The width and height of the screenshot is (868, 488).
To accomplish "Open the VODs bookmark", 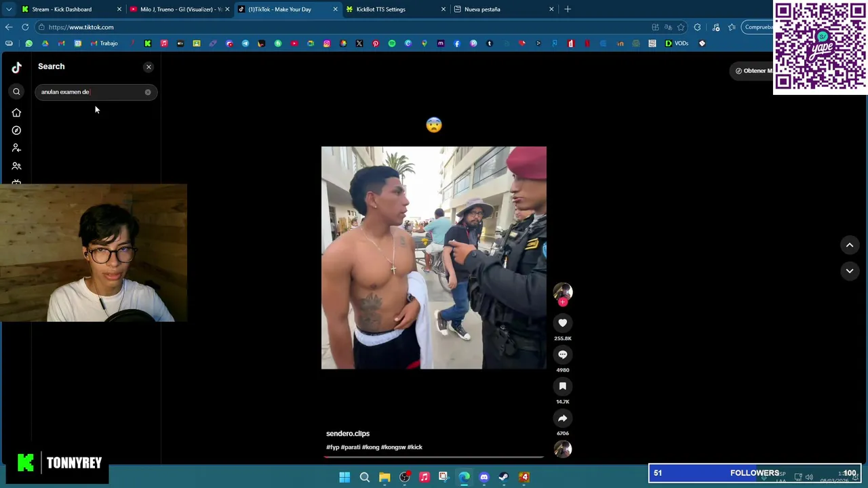I will (x=677, y=43).
